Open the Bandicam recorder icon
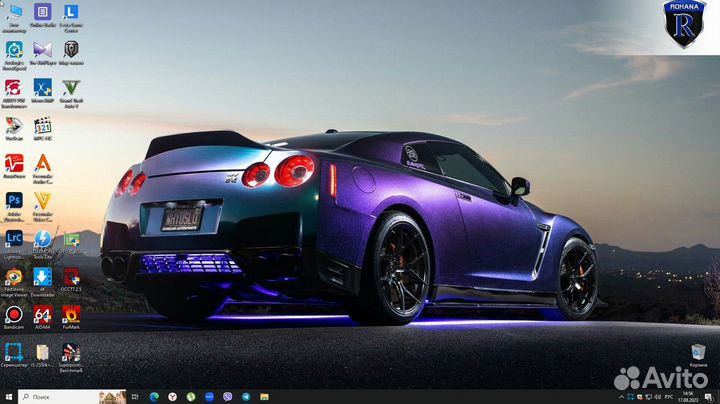 point(14,318)
